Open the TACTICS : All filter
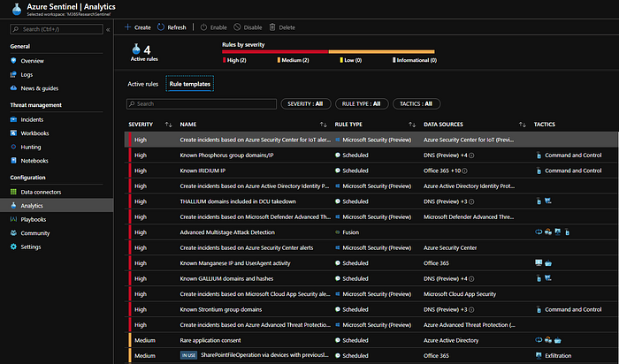619x364 pixels. pyautogui.click(x=416, y=103)
